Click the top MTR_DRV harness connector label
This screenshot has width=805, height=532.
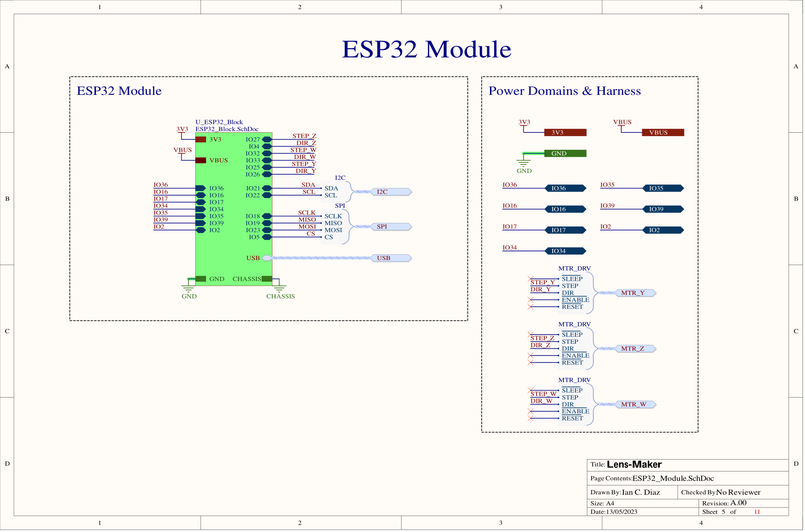(574, 268)
